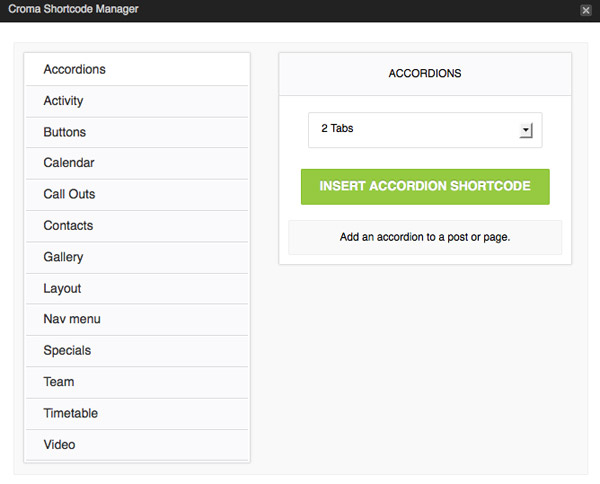Click the Croma Shortcode Manager title
The image size is (600, 484).
click(73, 9)
